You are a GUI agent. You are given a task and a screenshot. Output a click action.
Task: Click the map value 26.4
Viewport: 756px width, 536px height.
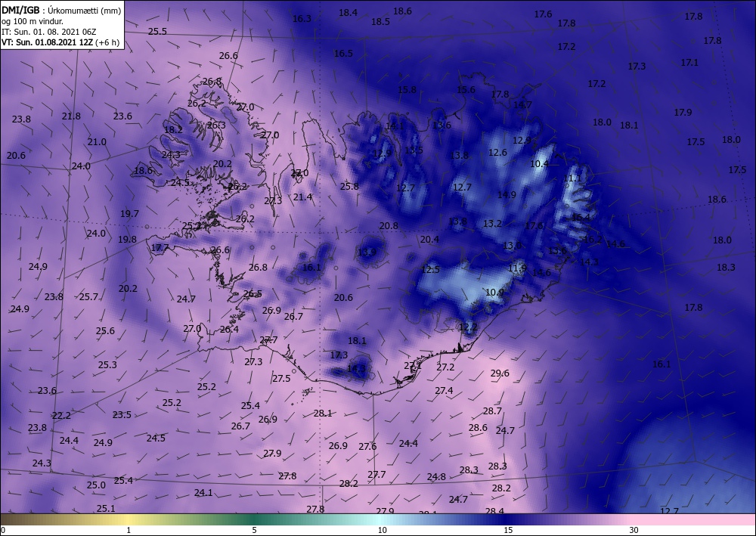click(x=229, y=330)
